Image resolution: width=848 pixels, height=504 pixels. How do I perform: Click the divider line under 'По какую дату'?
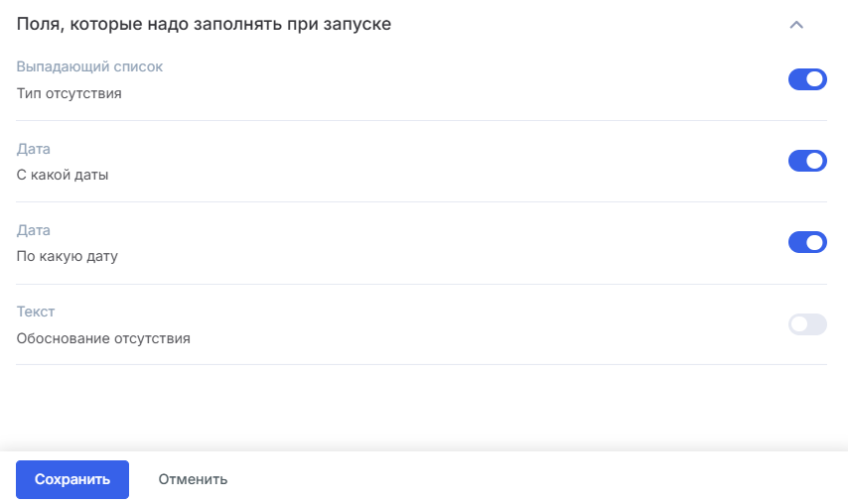[x=421, y=284]
